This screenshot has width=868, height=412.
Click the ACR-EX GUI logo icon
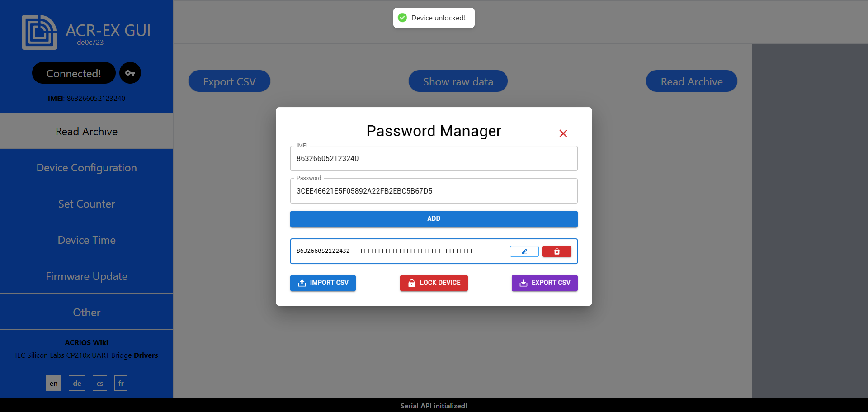tap(39, 32)
